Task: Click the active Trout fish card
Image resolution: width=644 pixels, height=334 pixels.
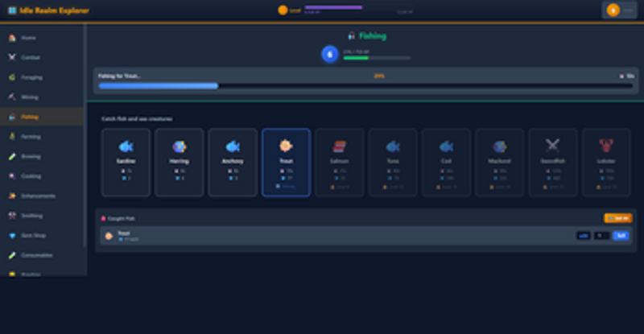Action: coord(286,162)
